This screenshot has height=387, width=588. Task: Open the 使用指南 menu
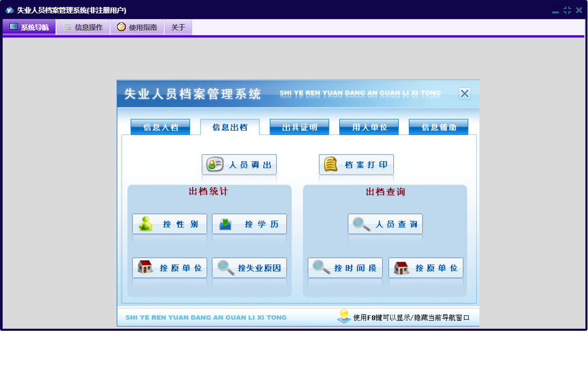coord(137,27)
